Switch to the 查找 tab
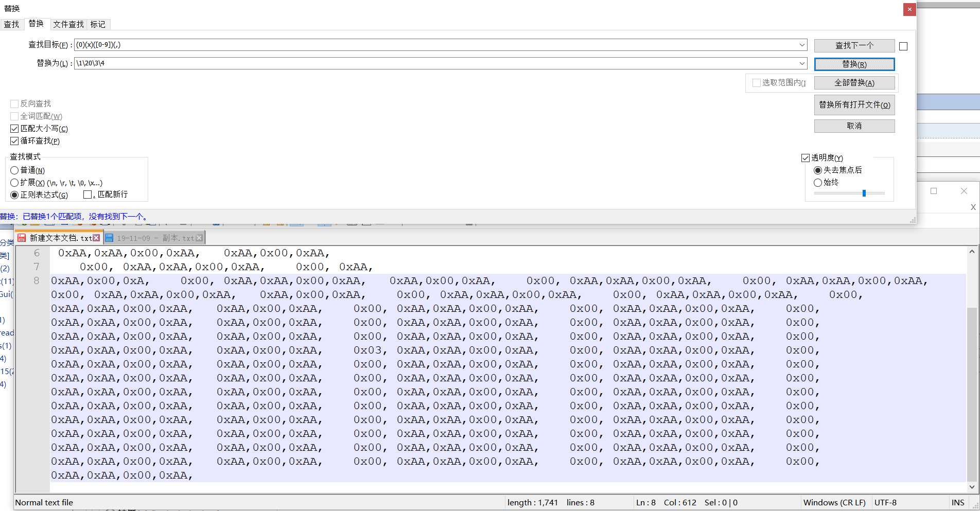 11,24
